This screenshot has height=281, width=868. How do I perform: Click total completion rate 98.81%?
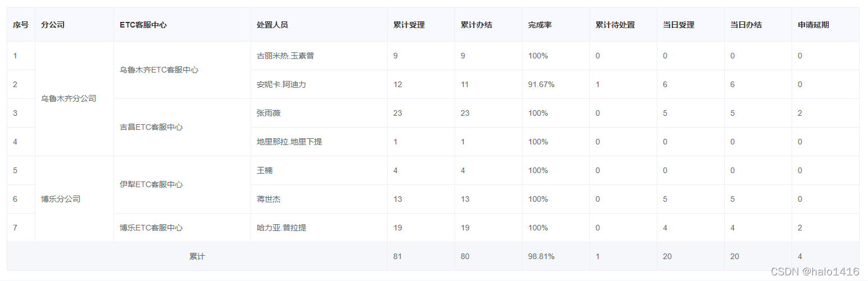pyautogui.click(x=542, y=256)
